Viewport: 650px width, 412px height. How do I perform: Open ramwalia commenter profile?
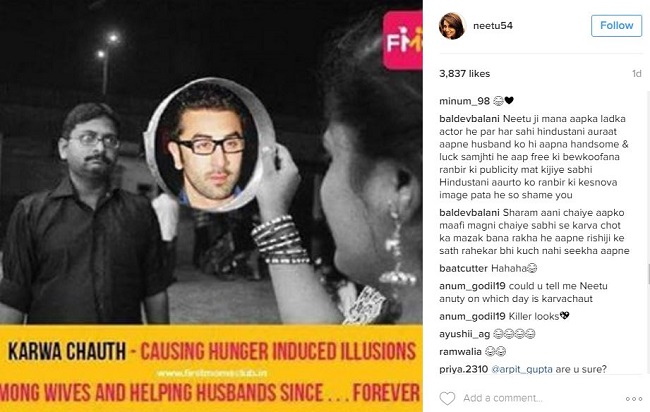tap(460, 351)
